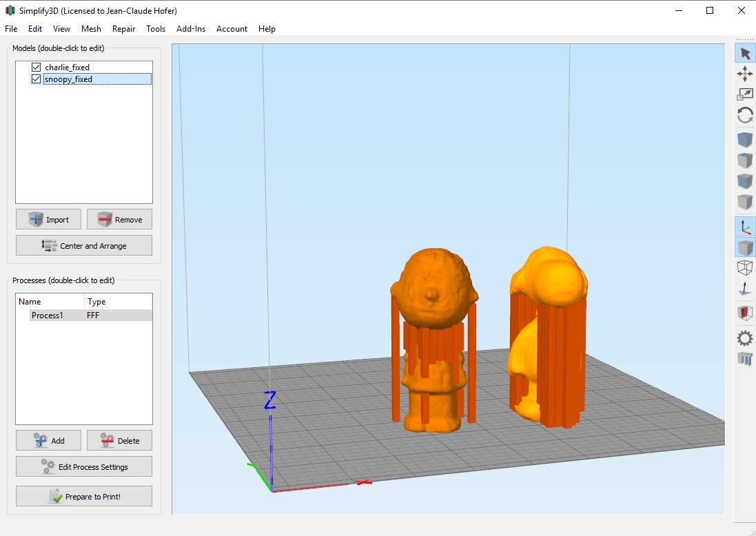Viewport: 756px width, 536px height.
Task: Click Edit Process Settings button
Action: pyautogui.click(x=84, y=466)
